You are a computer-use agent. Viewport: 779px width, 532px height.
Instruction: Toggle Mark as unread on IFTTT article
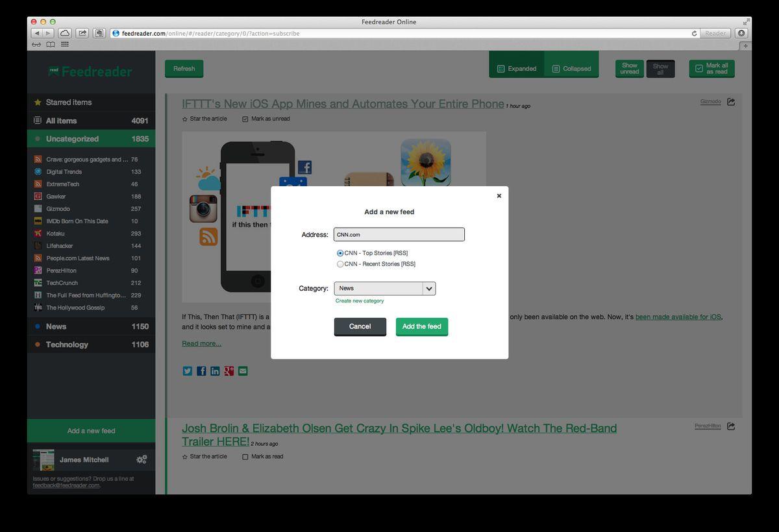245,119
